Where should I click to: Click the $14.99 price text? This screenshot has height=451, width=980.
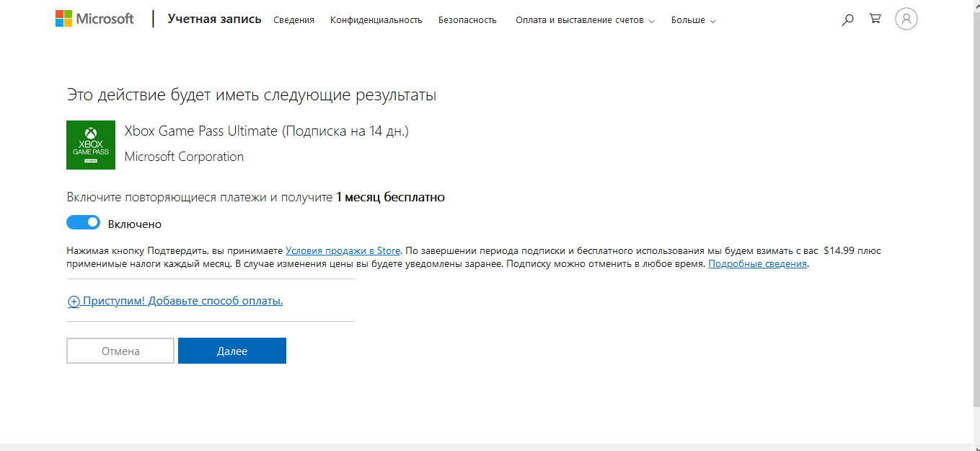(839, 251)
